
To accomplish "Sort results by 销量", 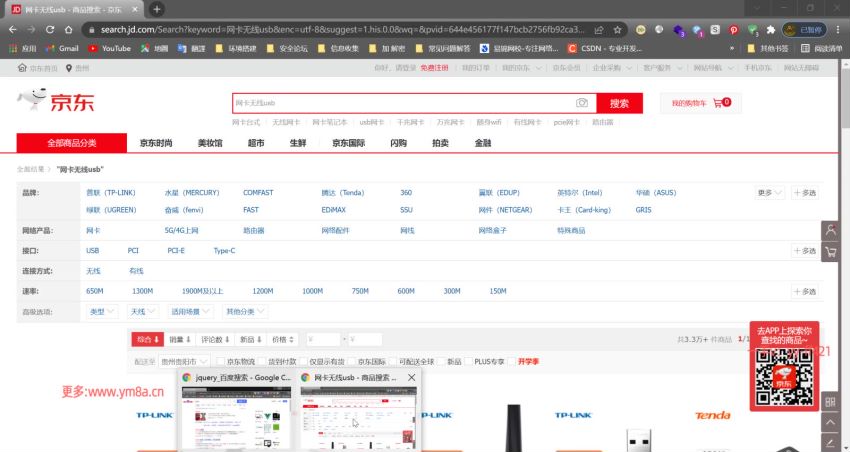I will tap(179, 339).
